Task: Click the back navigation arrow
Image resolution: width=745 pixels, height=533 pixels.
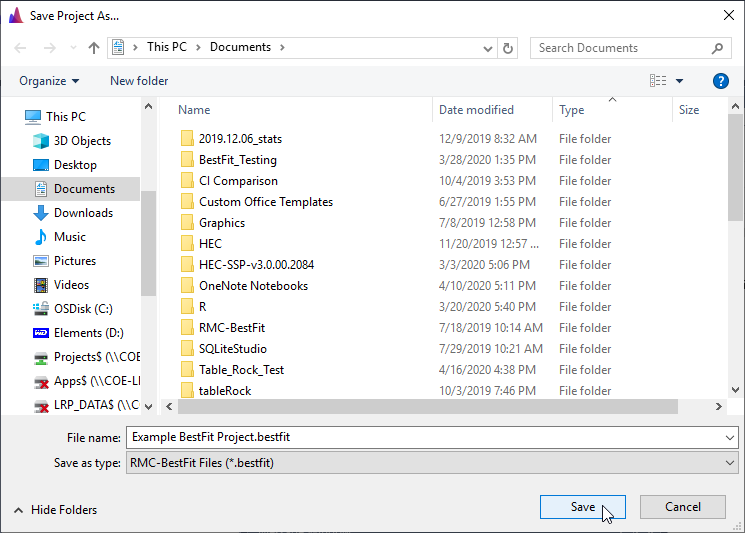Action: click(x=20, y=48)
